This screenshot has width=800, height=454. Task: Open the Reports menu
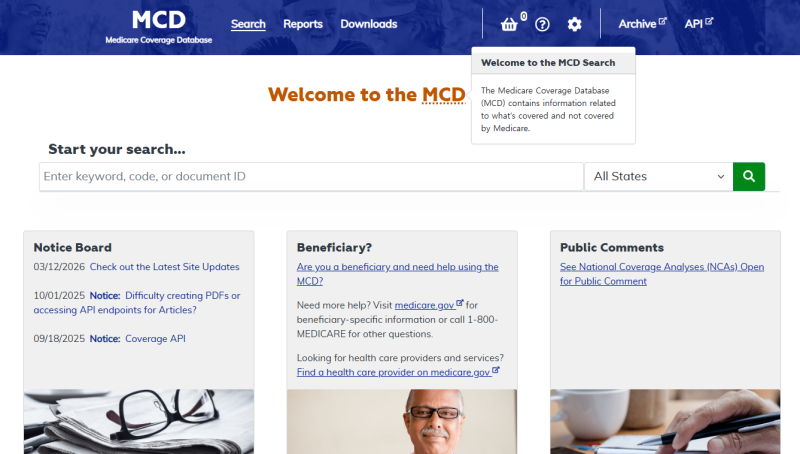tap(303, 24)
